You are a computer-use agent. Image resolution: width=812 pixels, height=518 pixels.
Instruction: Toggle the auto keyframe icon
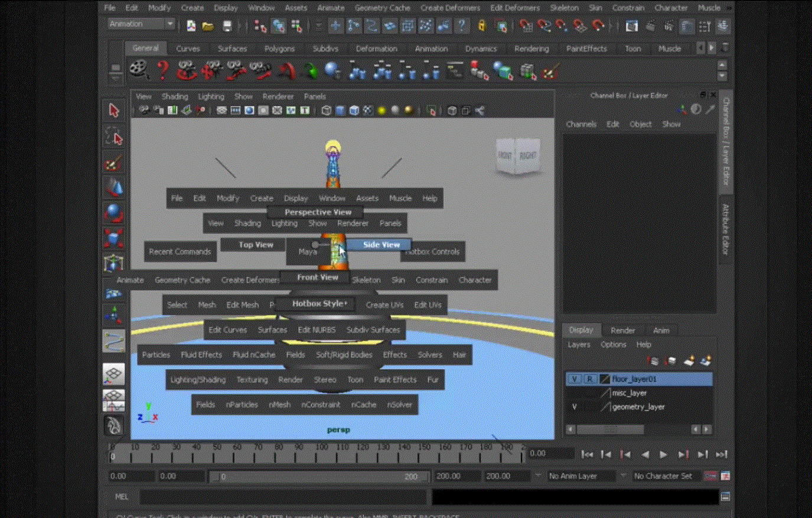point(711,476)
